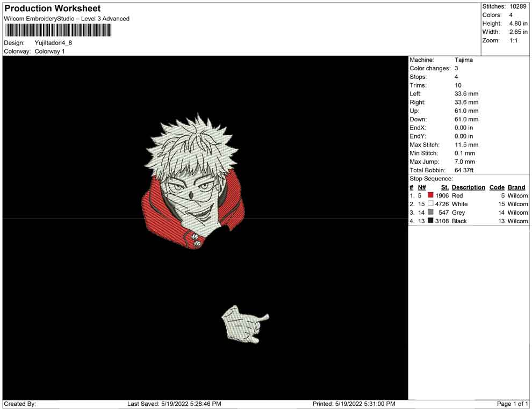Image resolution: width=532 pixels, height=409 pixels.
Task: Click the 'Red' description text
Action: [457, 195]
